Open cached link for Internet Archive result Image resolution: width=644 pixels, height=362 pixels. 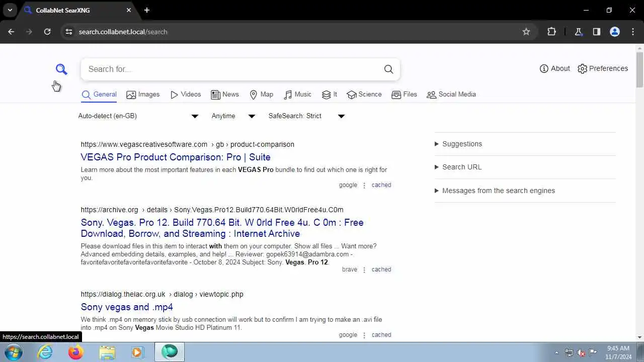[x=381, y=269]
